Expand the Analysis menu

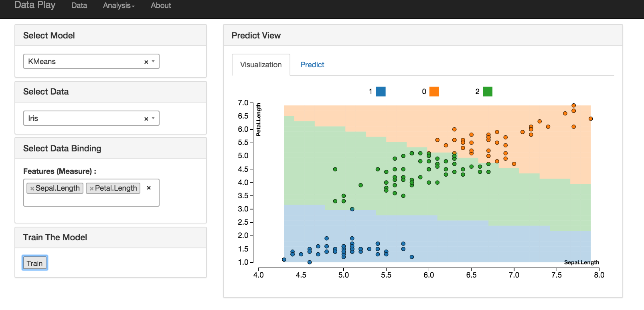coord(119,6)
